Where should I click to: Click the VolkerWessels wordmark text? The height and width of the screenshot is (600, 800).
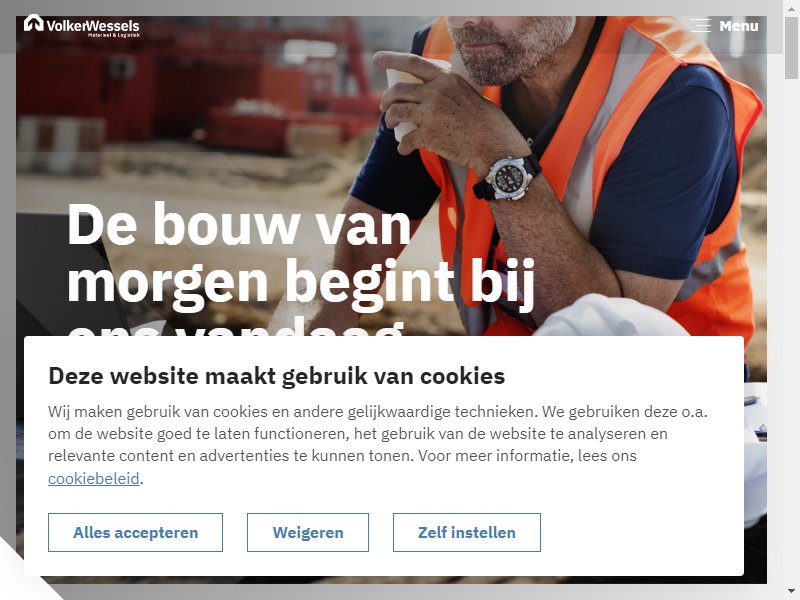tap(93, 26)
